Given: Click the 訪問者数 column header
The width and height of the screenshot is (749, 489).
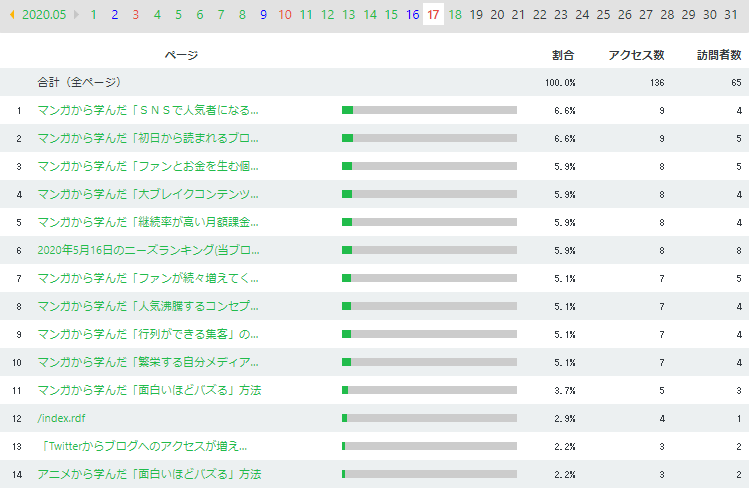Looking at the screenshot, I should pos(718,55).
